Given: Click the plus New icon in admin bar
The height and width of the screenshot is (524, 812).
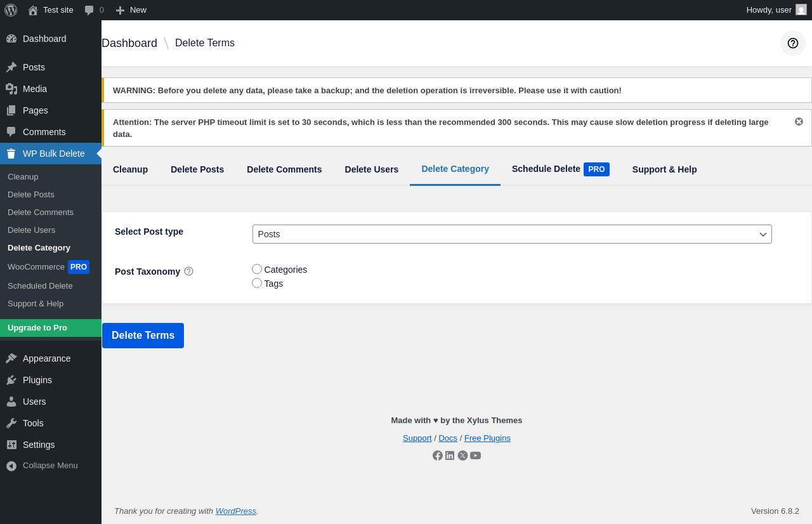Looking at the screenshot, I should pyautogui.click(x=120, y=10).
